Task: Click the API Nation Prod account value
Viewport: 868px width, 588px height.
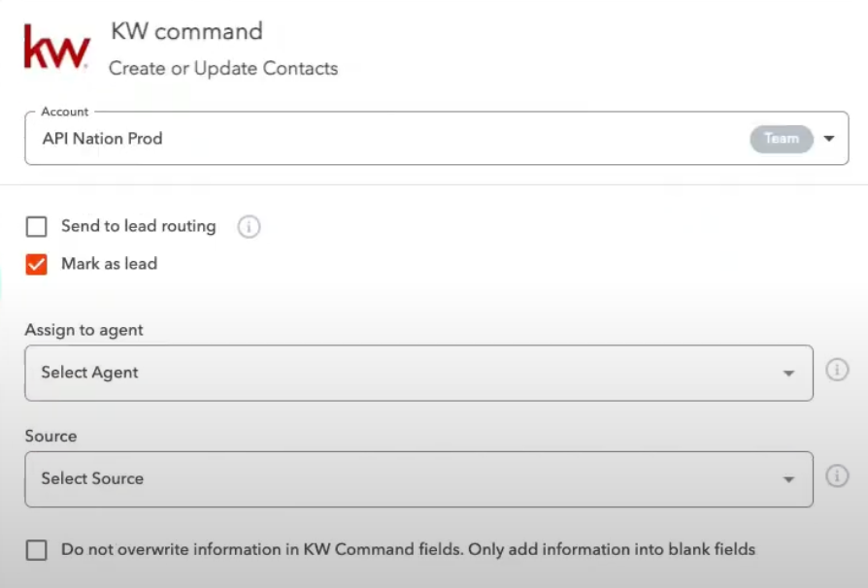Action: coord(102,139)
